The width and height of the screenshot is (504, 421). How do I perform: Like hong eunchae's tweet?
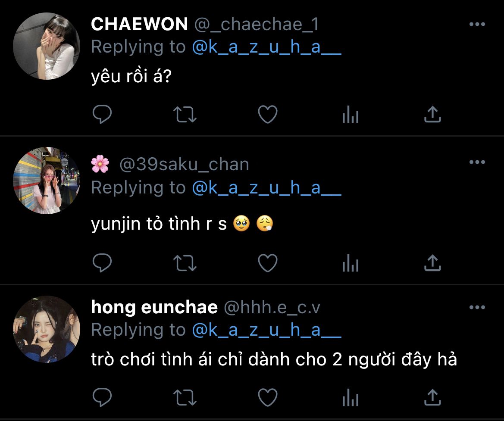tap(268, 398)
